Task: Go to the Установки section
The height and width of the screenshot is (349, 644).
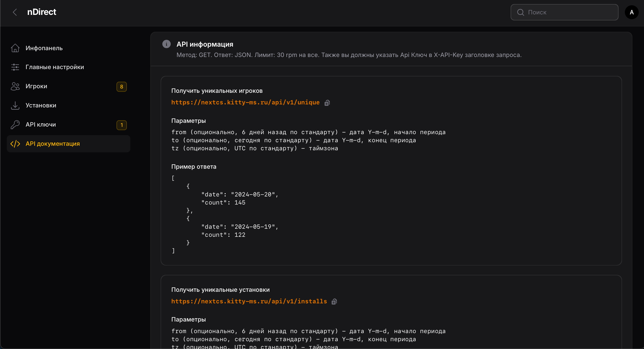Action: click(41, 105)
